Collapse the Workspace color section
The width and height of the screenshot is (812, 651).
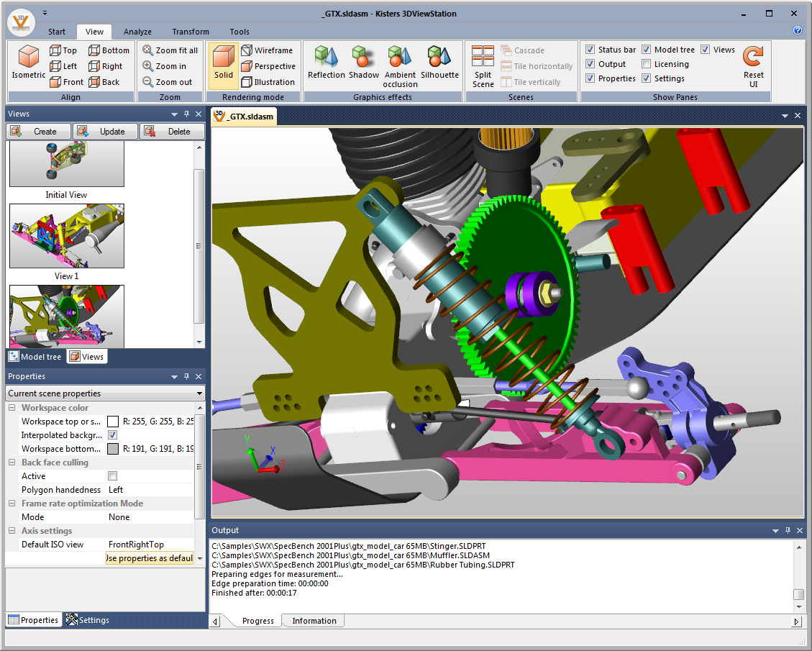[x=12, y=408]
